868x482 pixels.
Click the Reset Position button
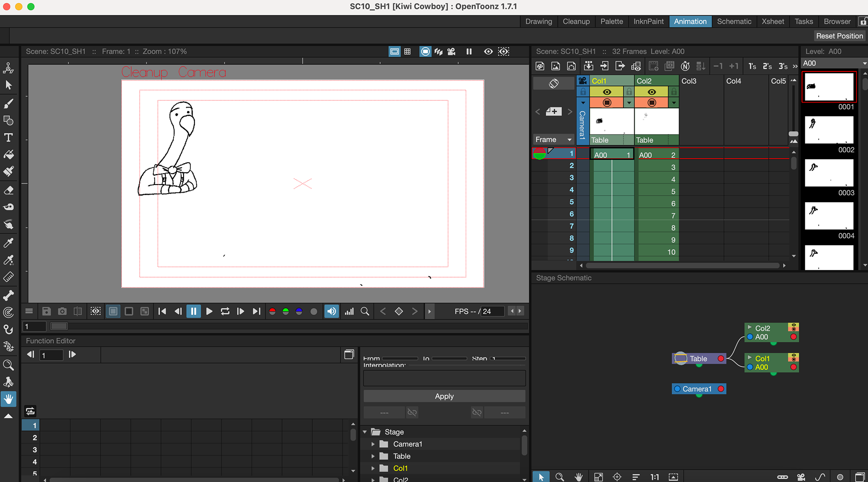[x=840, y=36]
